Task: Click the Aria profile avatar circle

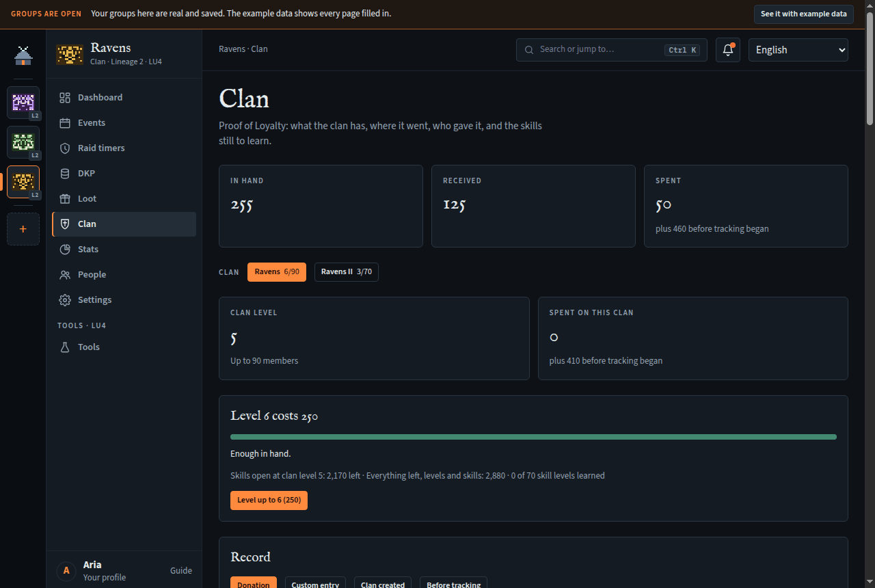Action: pyautogui.click(x=66, y=570)
